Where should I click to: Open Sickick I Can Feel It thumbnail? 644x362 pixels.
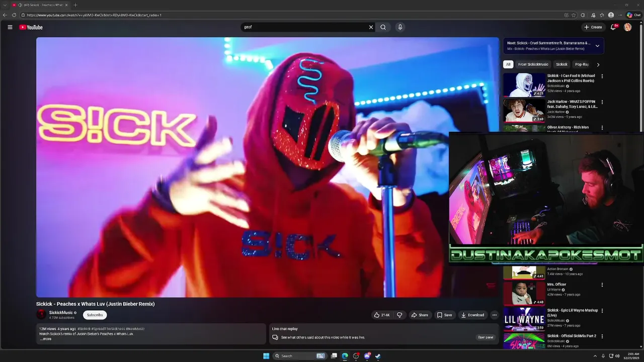coord(524,85)
